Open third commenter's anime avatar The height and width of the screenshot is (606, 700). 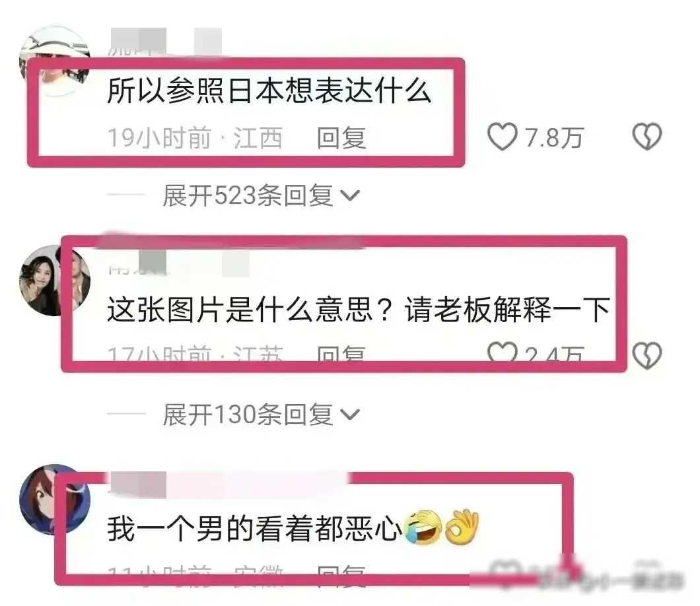tap(55, 499)
